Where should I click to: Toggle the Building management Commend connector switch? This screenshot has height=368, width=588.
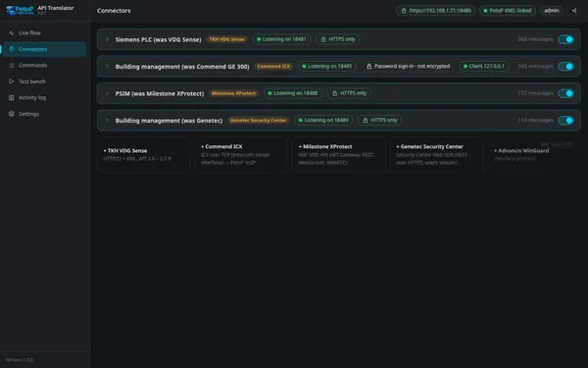pyautogui.click(x=565, y=67)
